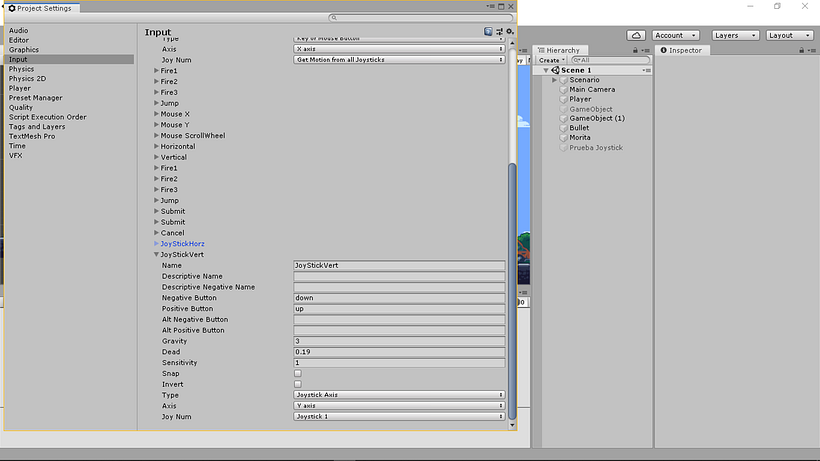Select Physics 2D in the settings list
The height and width of the screenshot is (461, 820).
coord(27,78)
